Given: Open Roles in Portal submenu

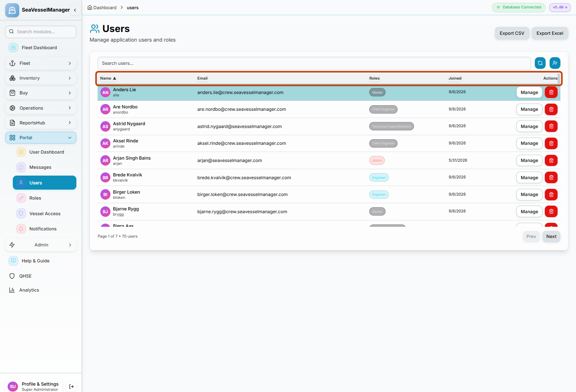Looking at the screenshot, I should pyautogui.click(x=45, y=198).
